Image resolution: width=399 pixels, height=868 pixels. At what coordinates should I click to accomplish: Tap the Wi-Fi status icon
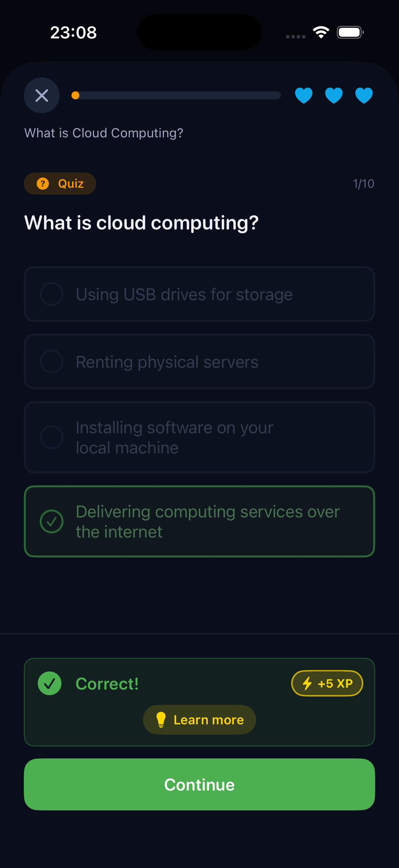pos(321,32)
